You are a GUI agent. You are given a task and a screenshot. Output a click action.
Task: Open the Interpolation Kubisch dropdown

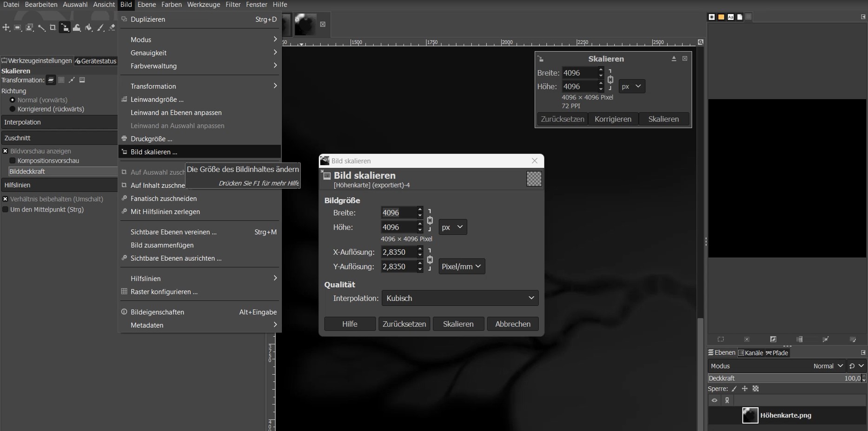[460, 298]
